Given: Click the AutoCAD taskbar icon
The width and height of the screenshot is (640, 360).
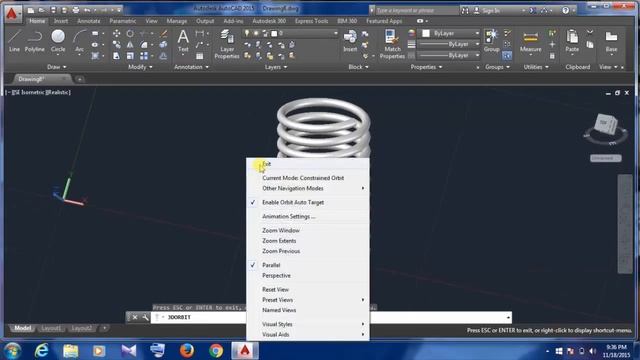Looking at the screenshot, I should coord(245,350).
